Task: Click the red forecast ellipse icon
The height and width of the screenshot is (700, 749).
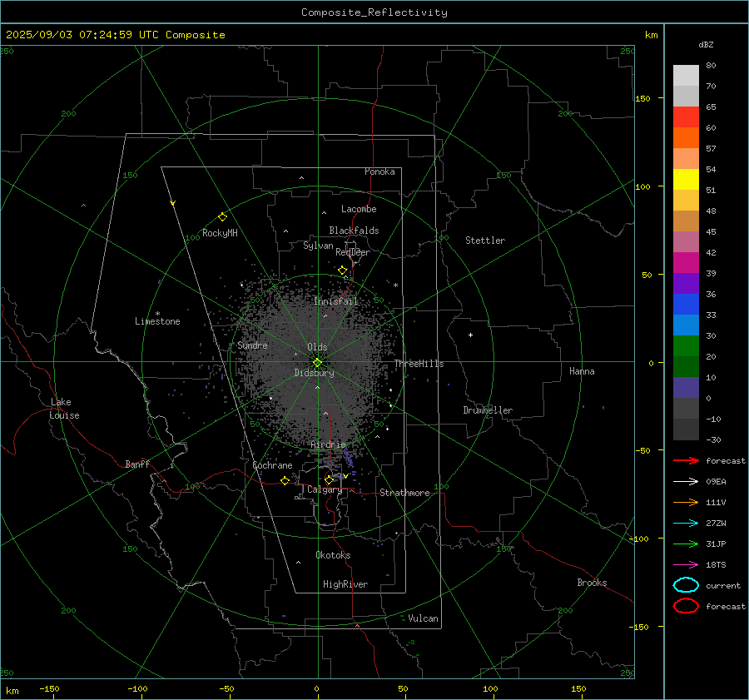Action: 686,606
